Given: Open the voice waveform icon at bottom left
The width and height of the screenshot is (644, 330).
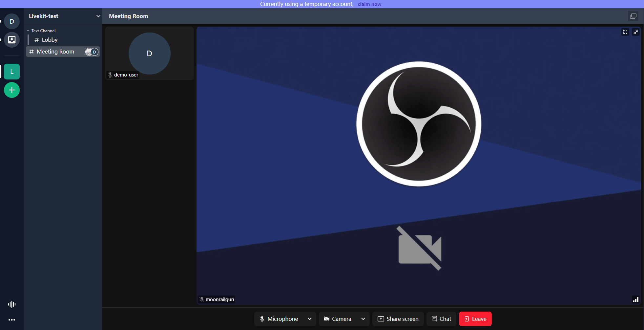Looking at the screenshot, I should point(12,304).
